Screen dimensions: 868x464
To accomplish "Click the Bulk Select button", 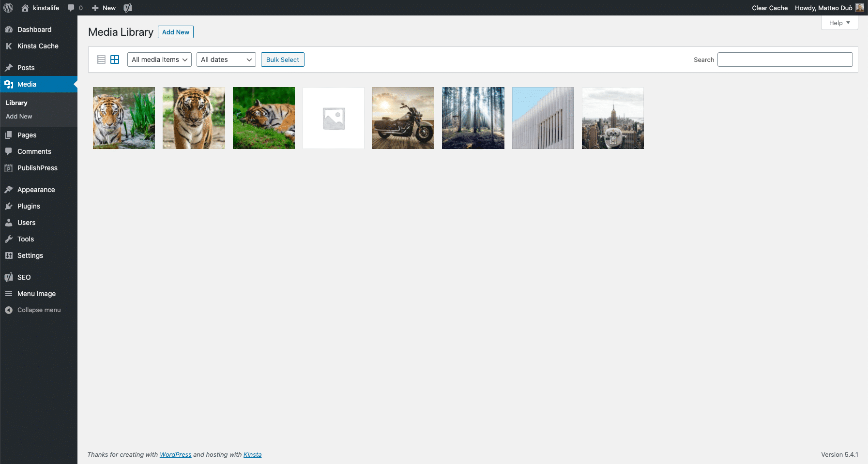I will tap(282, 60).
